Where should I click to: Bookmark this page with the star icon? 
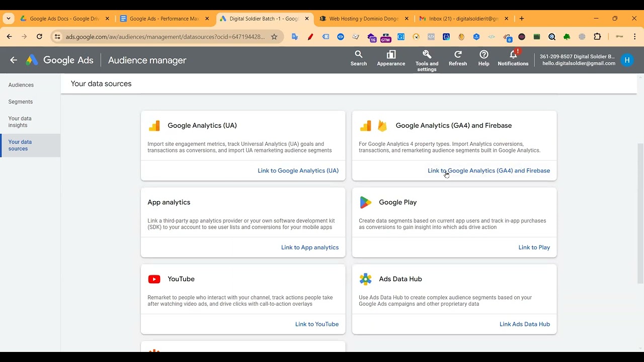274,37
